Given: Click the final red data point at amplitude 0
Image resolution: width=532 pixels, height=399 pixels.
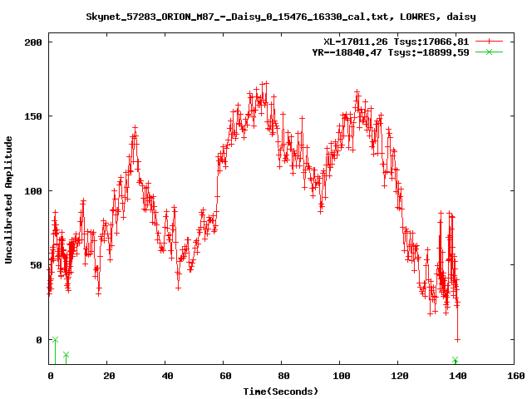Looking at the screenshot, I should coord(457,340).
